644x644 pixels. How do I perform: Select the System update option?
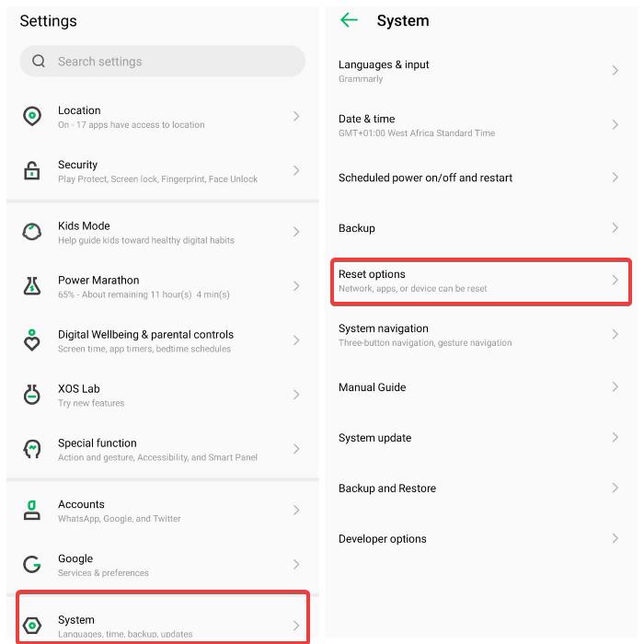[x=374, y=438]
